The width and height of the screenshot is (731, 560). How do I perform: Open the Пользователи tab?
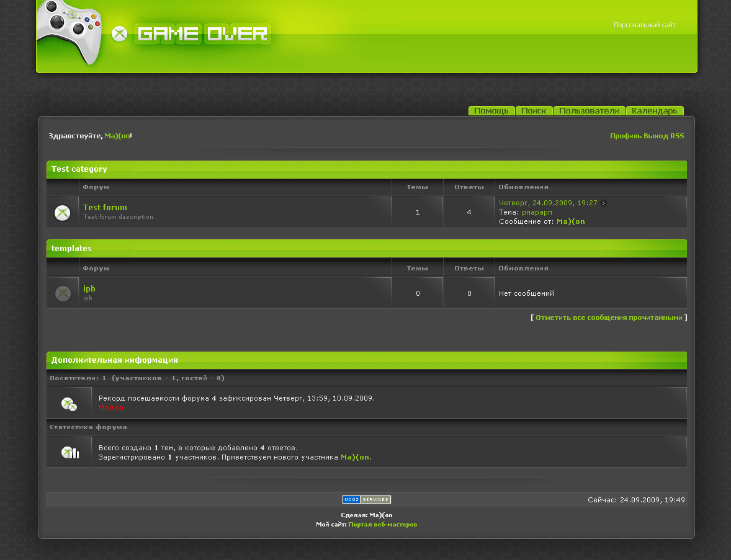590,111
